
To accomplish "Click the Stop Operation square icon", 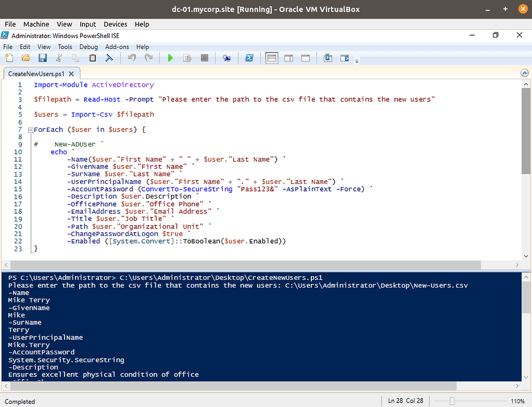I will coord(204,58).
